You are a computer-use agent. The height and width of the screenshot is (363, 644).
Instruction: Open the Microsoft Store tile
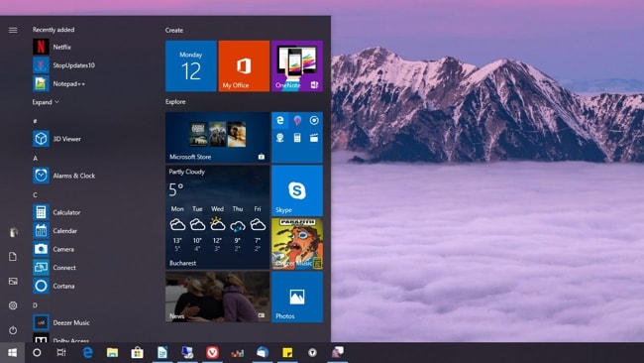tap(218, 137)
